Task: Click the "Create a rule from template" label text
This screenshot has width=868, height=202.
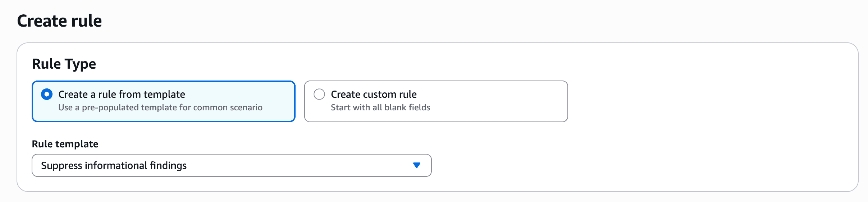Action: click(122, 94)
